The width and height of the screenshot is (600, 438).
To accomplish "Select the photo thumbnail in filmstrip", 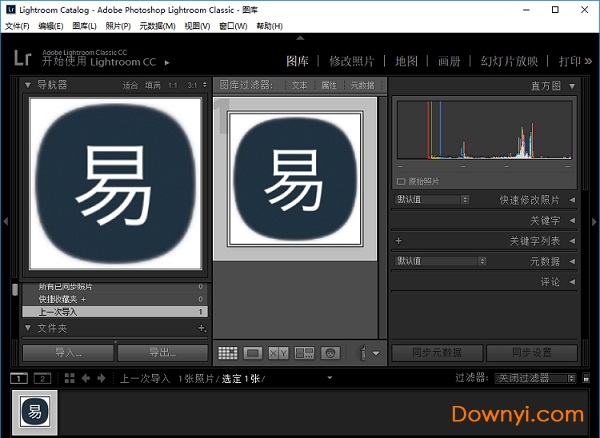I will click(x=35, y=412).
